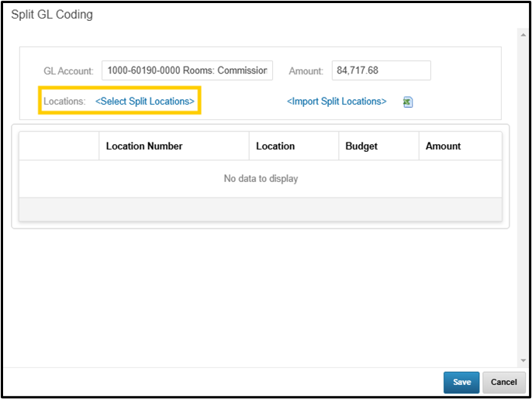The width and height of the screenshot is (532, 399).
Task: Click the Excel import spreadsheet icon
Action: (408, 102)
